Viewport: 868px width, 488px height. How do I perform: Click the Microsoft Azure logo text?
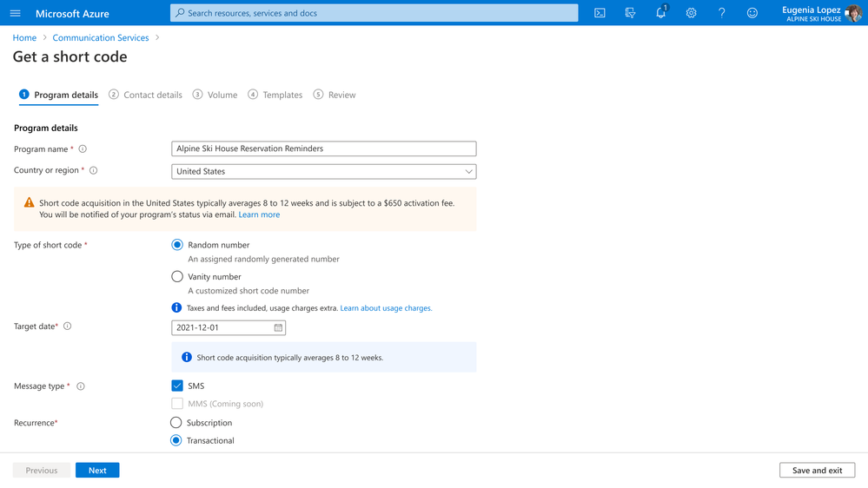[72, 13]
